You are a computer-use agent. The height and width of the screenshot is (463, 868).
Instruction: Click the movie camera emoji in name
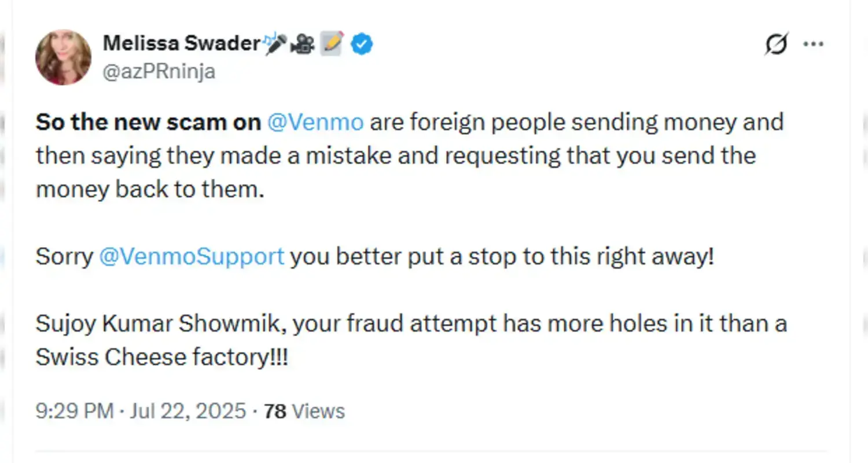coord(302,44)
